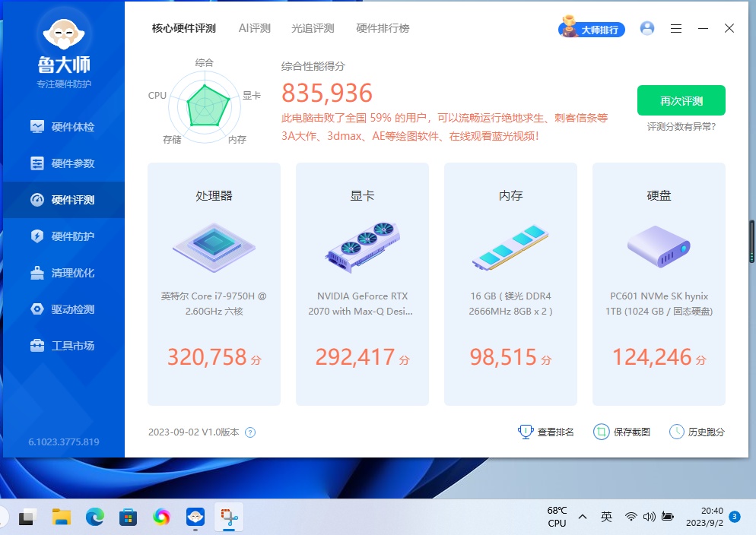
Task: Click the NVIDIA GeForce RTX 2070 text
Action: click(x=361, y=303)
